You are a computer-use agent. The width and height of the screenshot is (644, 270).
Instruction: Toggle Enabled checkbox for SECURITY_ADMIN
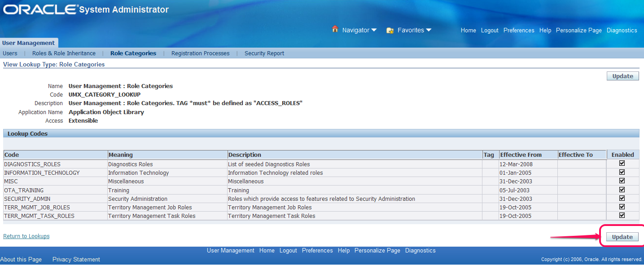click(622, 198)
